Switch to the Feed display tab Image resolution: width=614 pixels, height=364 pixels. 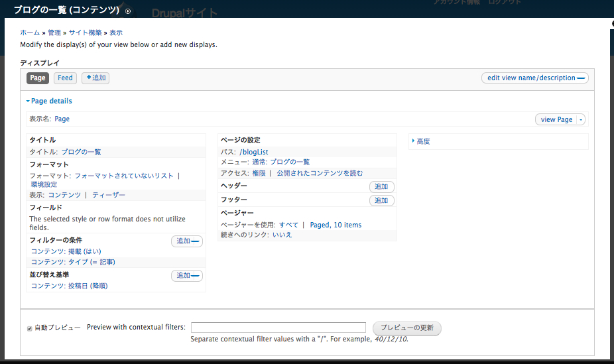pyautogui.click(x=65, y=78)
